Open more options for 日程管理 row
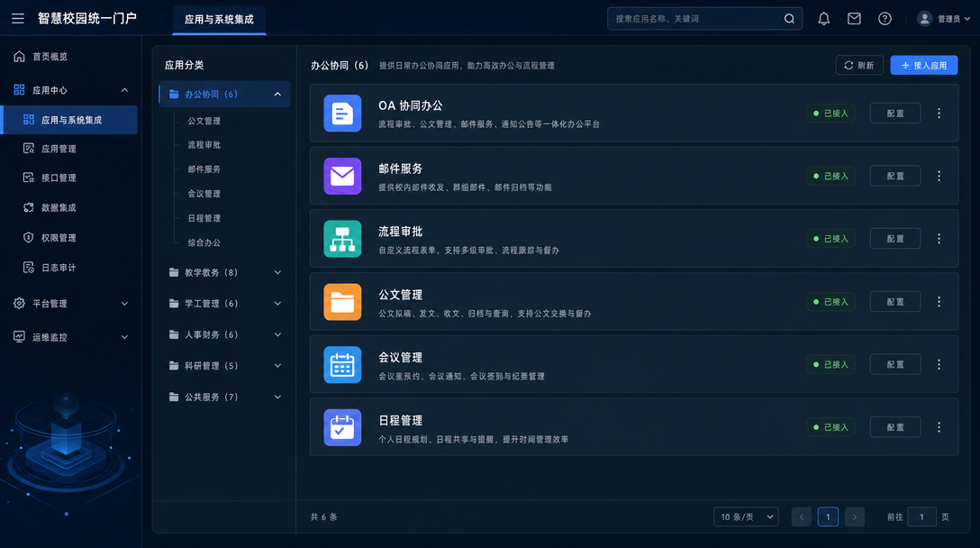Image resolution: width=980 pixels, height=548 pixels. coord(939,427)
